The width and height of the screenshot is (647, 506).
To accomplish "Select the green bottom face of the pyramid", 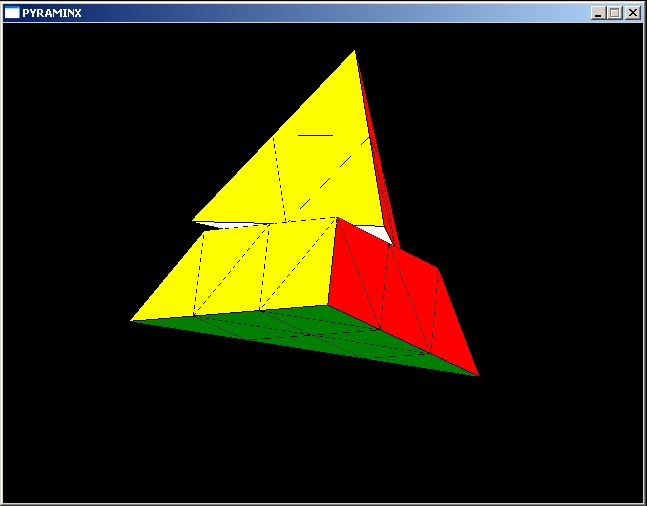I will coord(305,336).
